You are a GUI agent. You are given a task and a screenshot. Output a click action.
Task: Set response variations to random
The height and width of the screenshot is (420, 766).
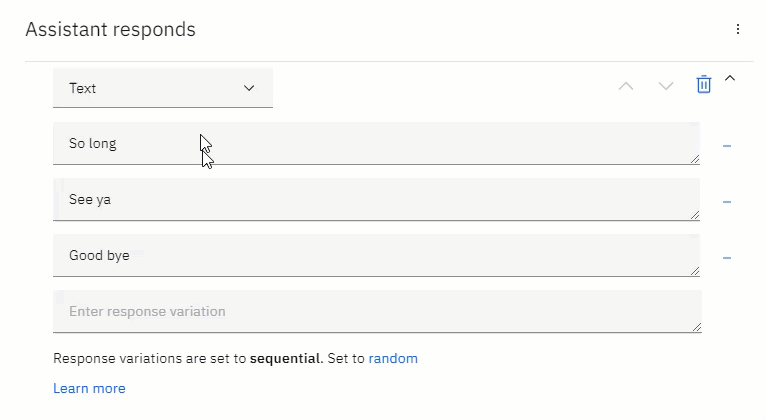tap(393, 358)
